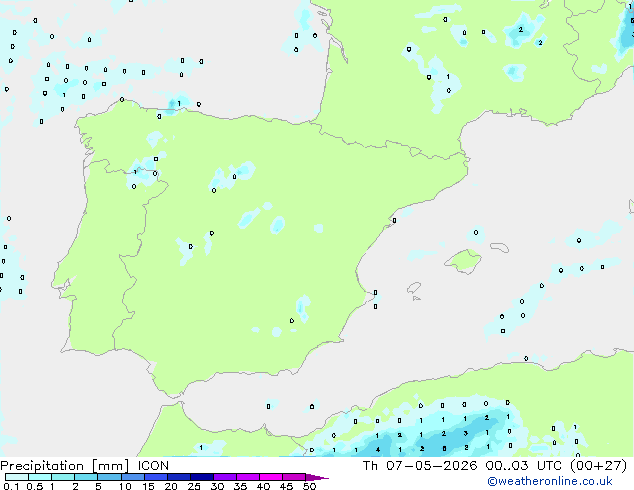634x490 pixels.
Task: Click the 2 to 5 mm legend swatch
Action: [x=86, y=477]
